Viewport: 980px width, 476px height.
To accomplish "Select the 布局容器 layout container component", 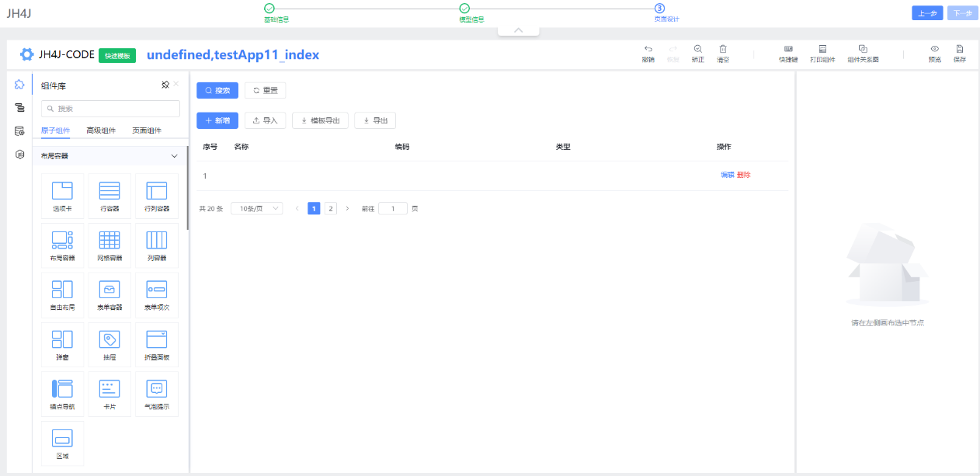I will click(62, 246).
